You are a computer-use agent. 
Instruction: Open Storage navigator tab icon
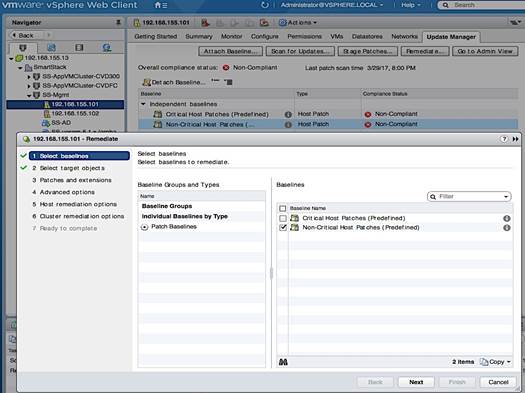click(x=79, y=48)
